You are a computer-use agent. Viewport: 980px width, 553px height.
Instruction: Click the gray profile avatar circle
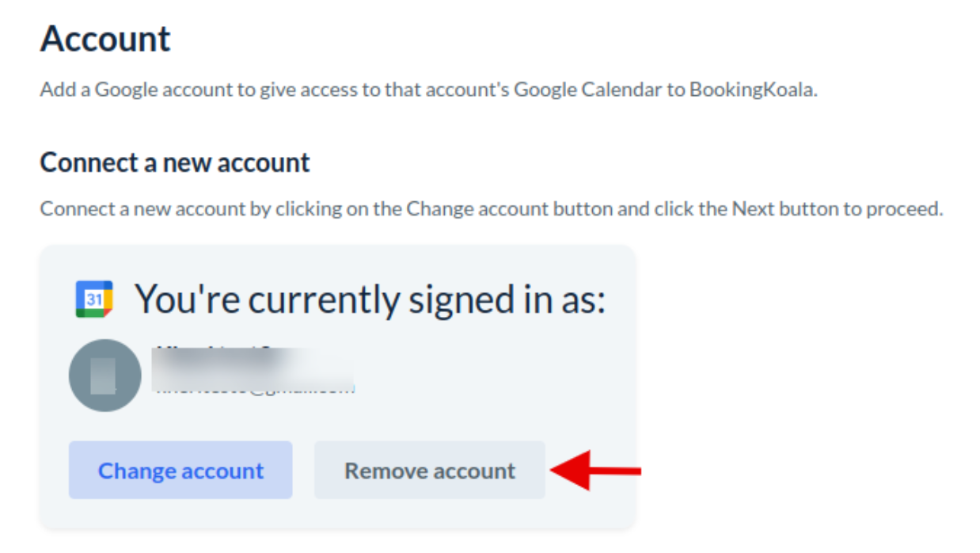[x=104, y=376]
